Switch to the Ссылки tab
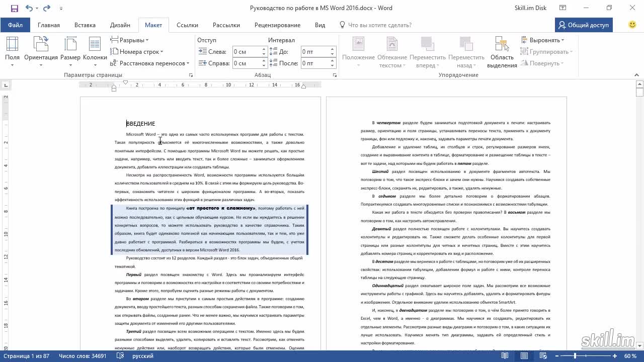This screenshot has width=644, height=362. (x=187, y=25)
